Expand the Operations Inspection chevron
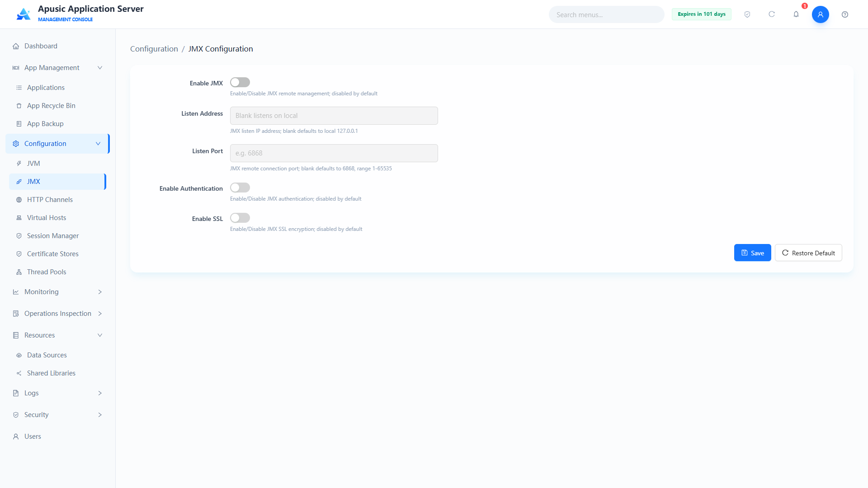Viewport: 868px width, 488px height. (x=100, y=314)
